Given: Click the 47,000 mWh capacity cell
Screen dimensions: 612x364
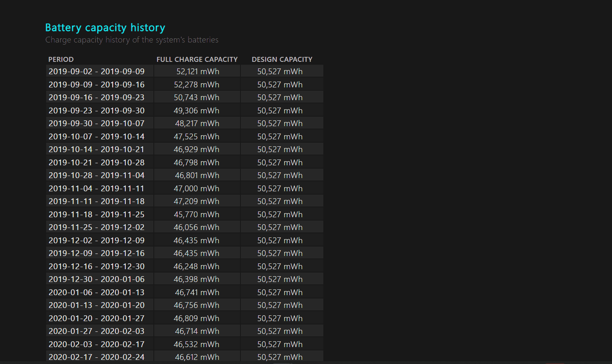Looking at the screenshot, I should (x=197, y=188).
